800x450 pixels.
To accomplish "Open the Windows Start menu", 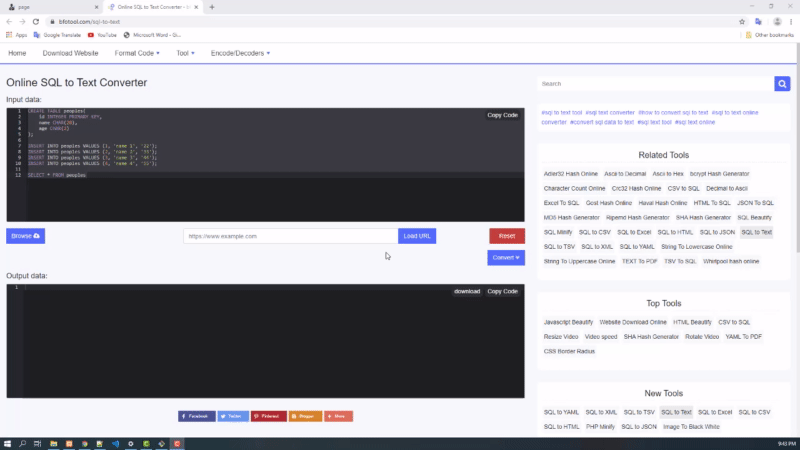I will click(x=8, y=443).
